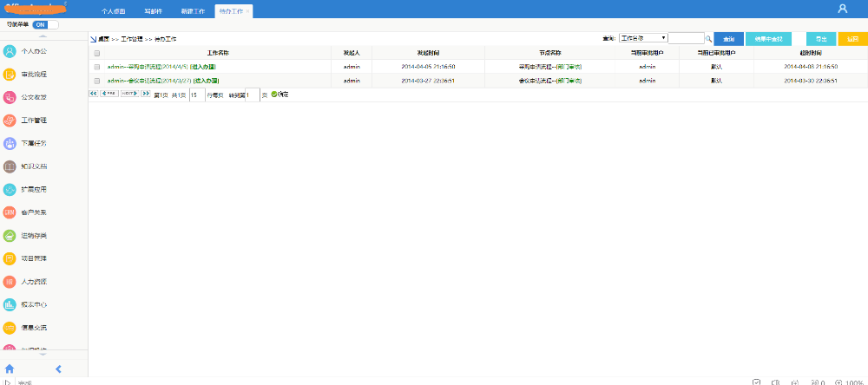
Task: Open the 下属任务 sidebar icon
Action: click(x=10, y=143)
